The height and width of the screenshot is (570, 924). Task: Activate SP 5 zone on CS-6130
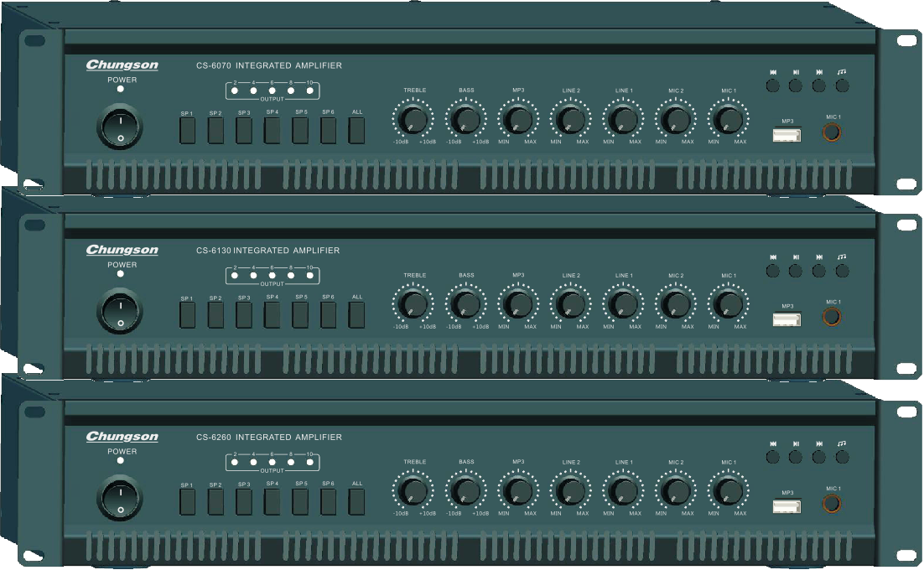click(300, 316)
